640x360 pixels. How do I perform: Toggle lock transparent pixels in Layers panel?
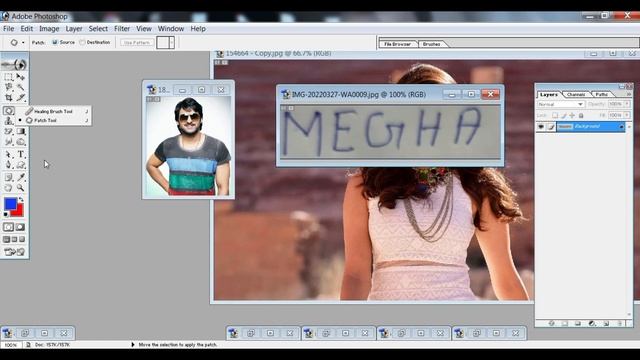[555, 116]
